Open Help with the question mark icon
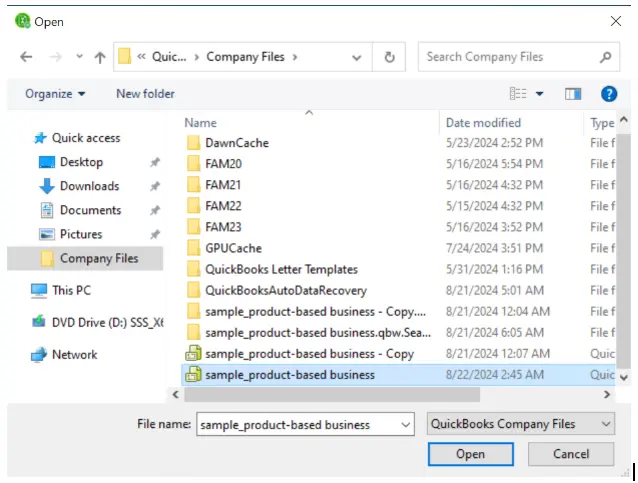Image resolution: width=638 pixels, height=483 pixels. [x=609, y=94]
